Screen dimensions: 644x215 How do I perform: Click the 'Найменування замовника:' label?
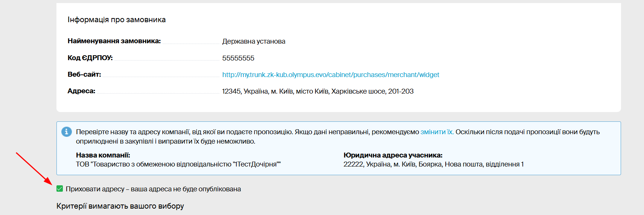point(114,41)
